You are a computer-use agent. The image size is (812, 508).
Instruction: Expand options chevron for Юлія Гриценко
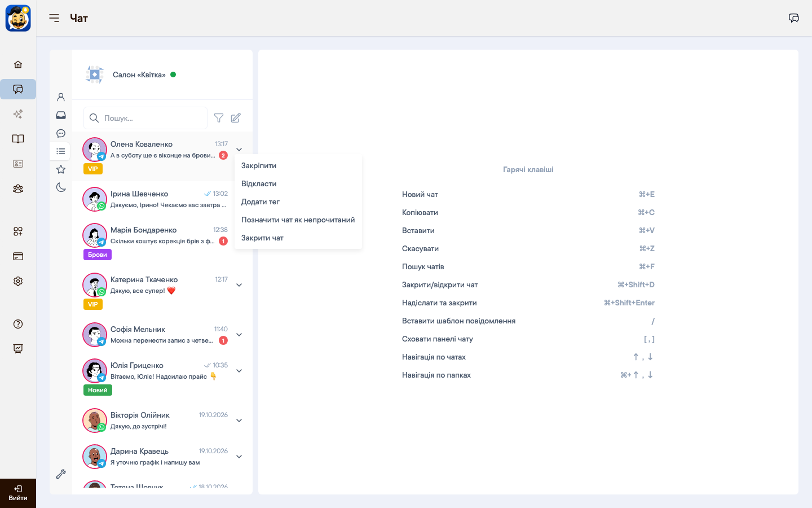point(239,371)
